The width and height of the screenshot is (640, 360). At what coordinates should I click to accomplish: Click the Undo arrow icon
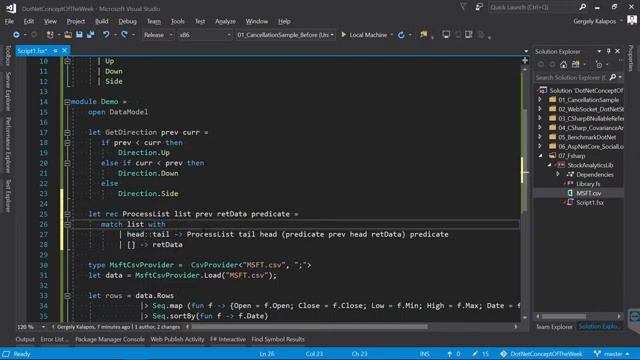(x=106, y=35)
